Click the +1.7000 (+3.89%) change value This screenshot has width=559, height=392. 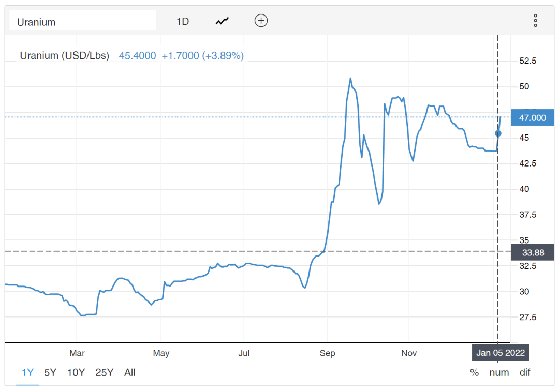point(202,56)
